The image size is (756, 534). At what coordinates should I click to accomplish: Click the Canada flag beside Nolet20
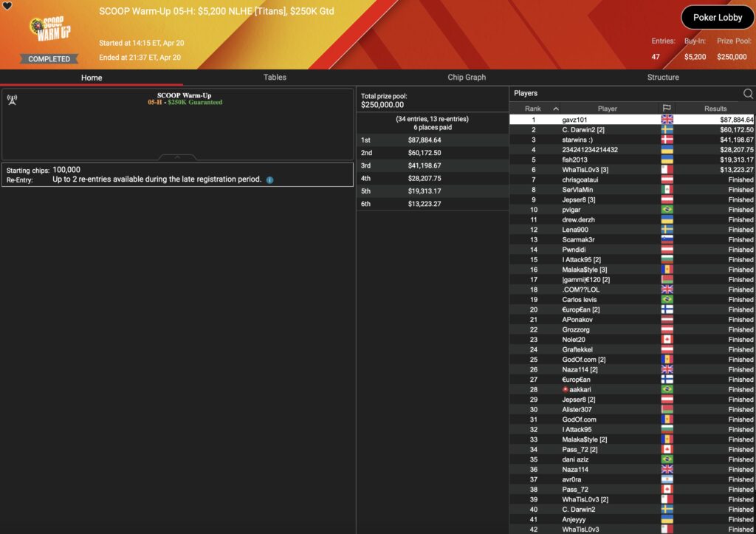click(x=667, y=340)
